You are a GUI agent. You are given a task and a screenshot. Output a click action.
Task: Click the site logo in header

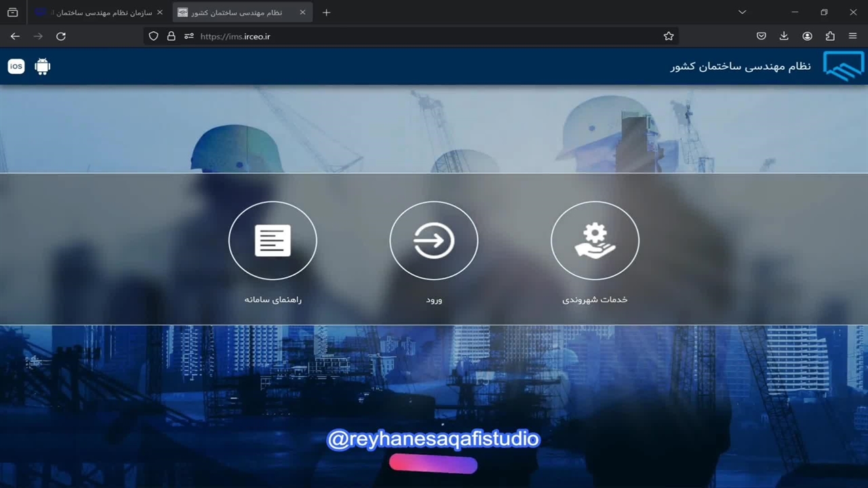pos(843,66)
